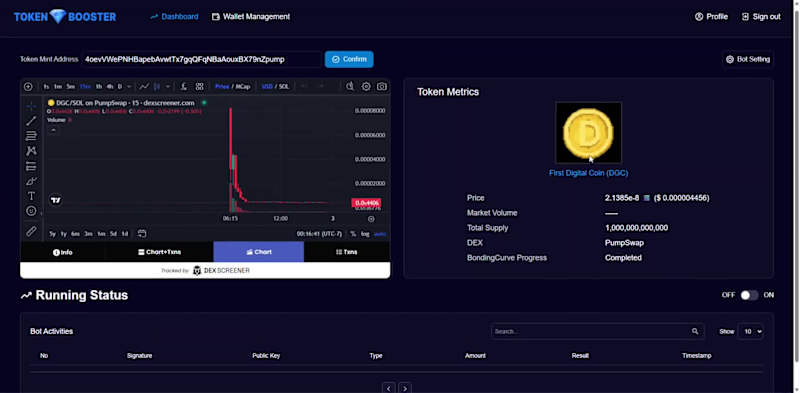Set chart range to 6m

pyautogui.click(x=76, y=234)
